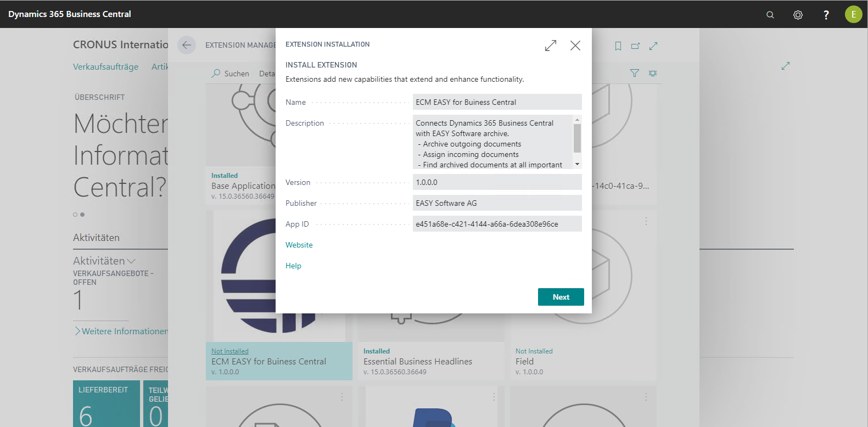Open page in new window icon
This screenshot has height=427, width=868.
coord(635,46)
